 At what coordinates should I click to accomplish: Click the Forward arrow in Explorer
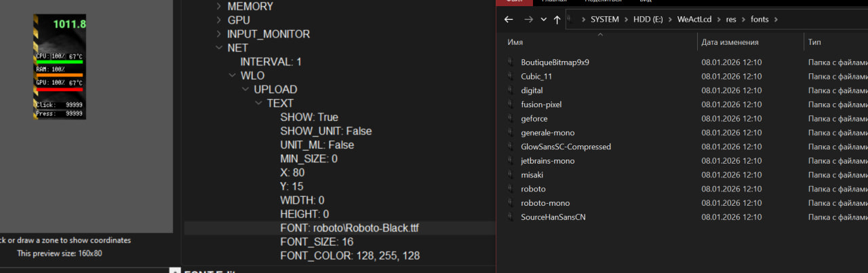pyautogui.click(x=528, y=20)
